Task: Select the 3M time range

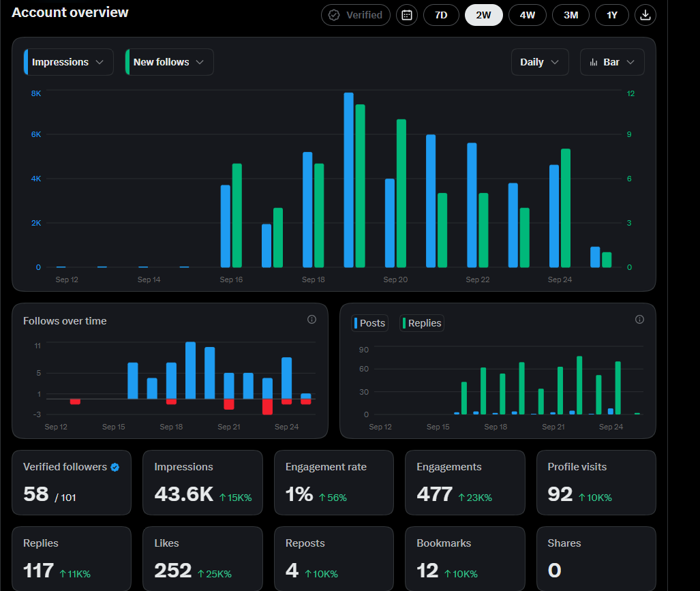Action: pyautogui.click(x=570, y=15)
